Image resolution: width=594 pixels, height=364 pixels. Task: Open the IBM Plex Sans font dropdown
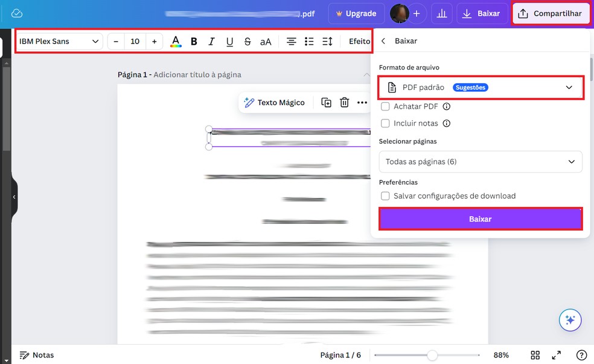click(59, 41)
